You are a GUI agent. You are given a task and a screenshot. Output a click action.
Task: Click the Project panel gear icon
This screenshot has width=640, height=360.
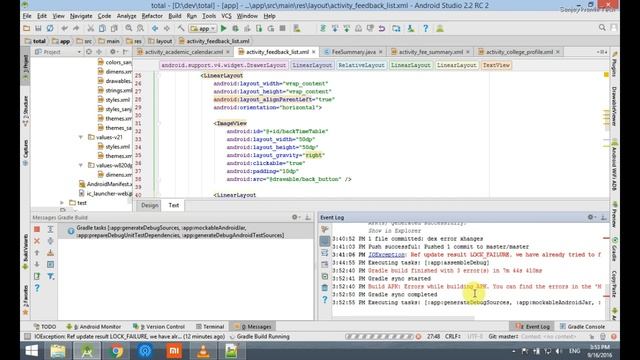113,52
